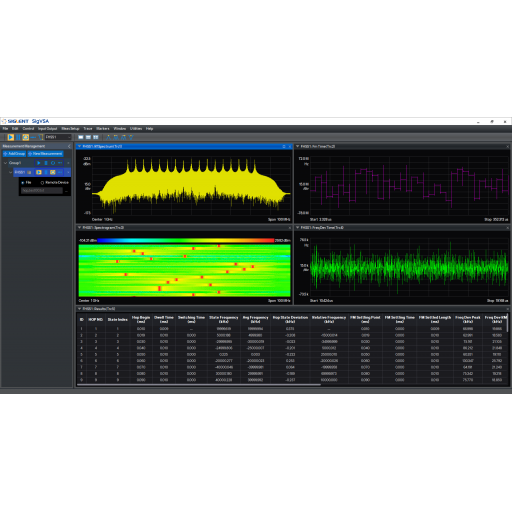
Task: Toggle the highlighted continuous-run icon in FHSS1 row
Action: (x=53, y=172)
